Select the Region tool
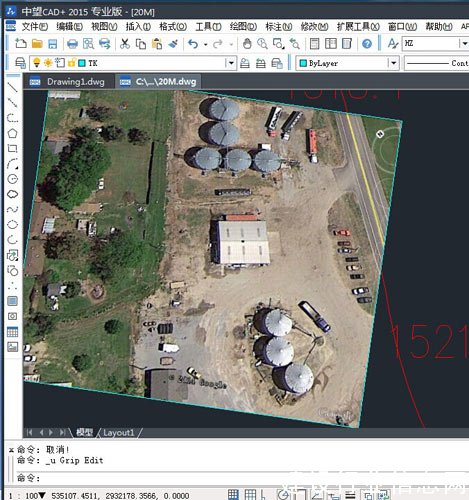469x500 pixels. pyautogui.click(x=12, y=316)
